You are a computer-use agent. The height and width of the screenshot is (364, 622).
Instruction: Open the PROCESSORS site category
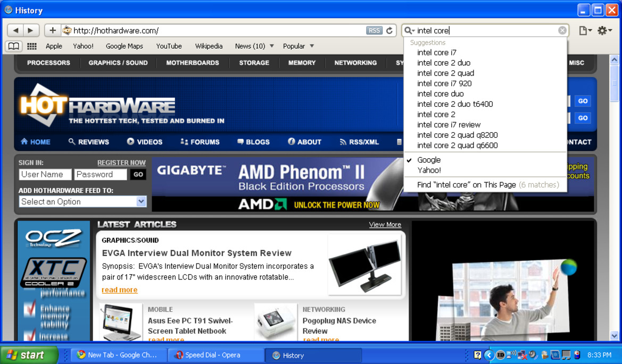(48, 63)
